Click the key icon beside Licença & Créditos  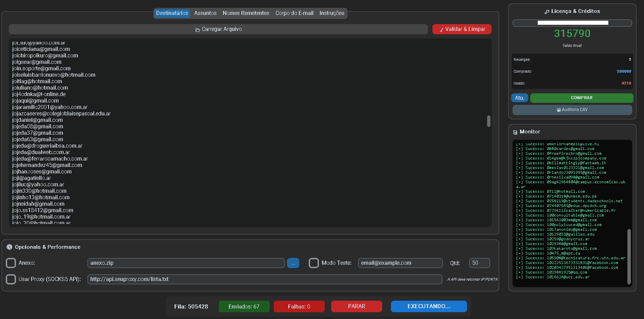547,11
